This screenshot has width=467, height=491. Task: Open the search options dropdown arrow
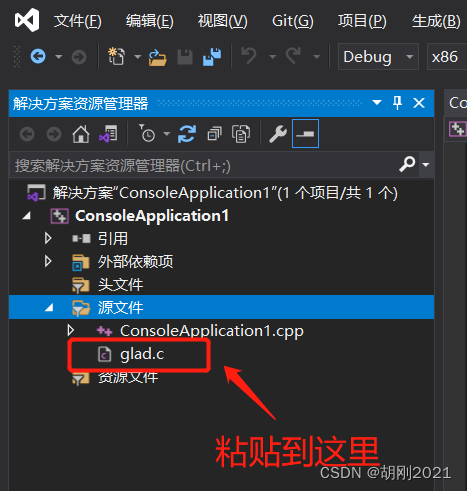[x=426, y=165]
